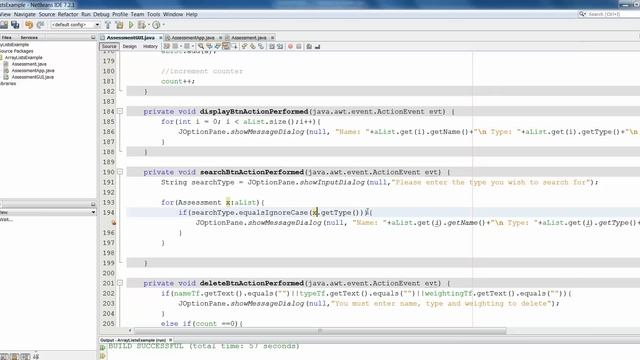Screen dimensions: 640x360
Task: Collapse searchBtnActionPerformed method fold
Action: [120, 172]
